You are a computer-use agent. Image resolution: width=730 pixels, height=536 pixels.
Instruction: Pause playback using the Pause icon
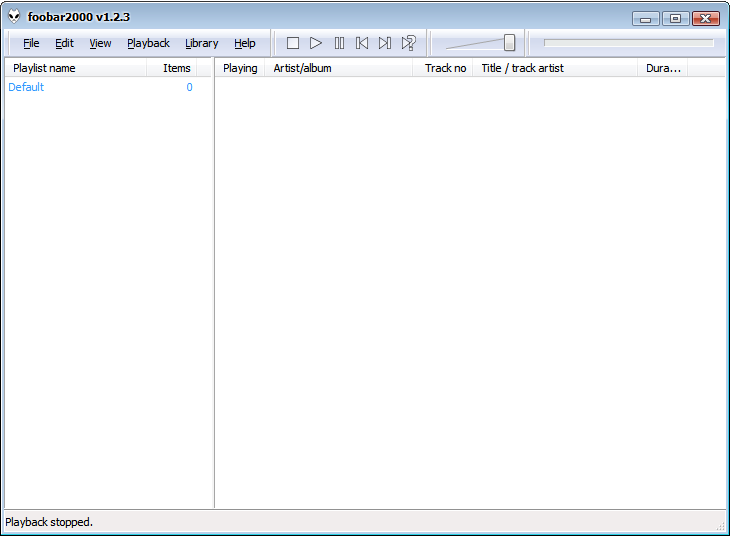tap(339, 43)
